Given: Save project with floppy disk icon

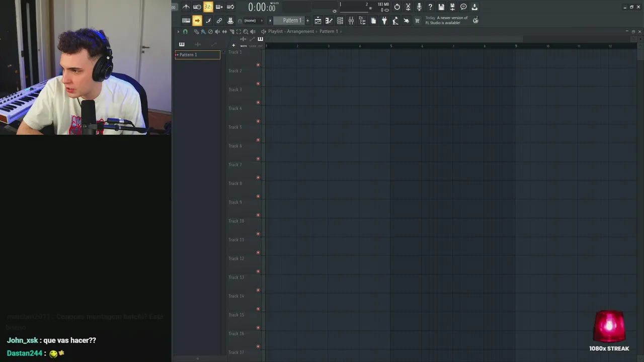Looking at the screenshot, I should point(441,7).
